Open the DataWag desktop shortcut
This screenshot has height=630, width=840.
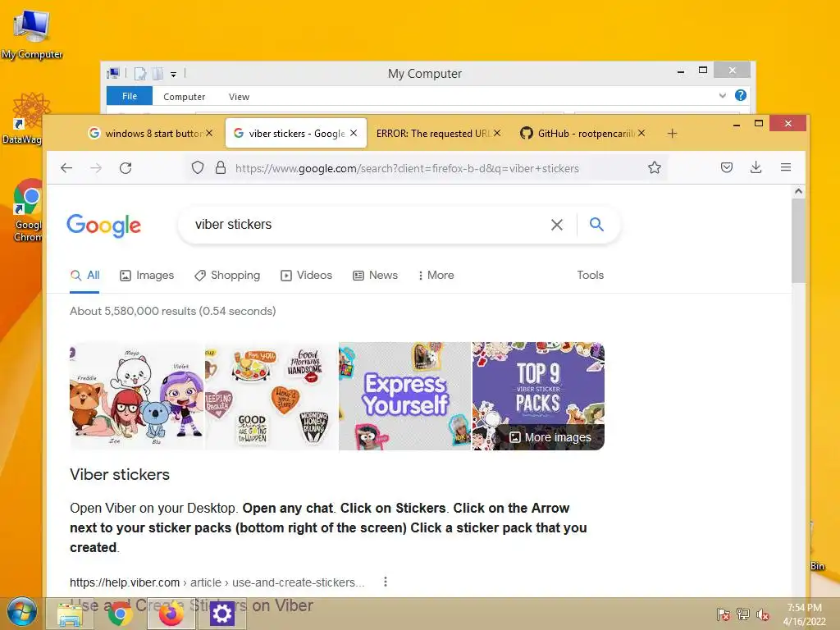(22, 118)
